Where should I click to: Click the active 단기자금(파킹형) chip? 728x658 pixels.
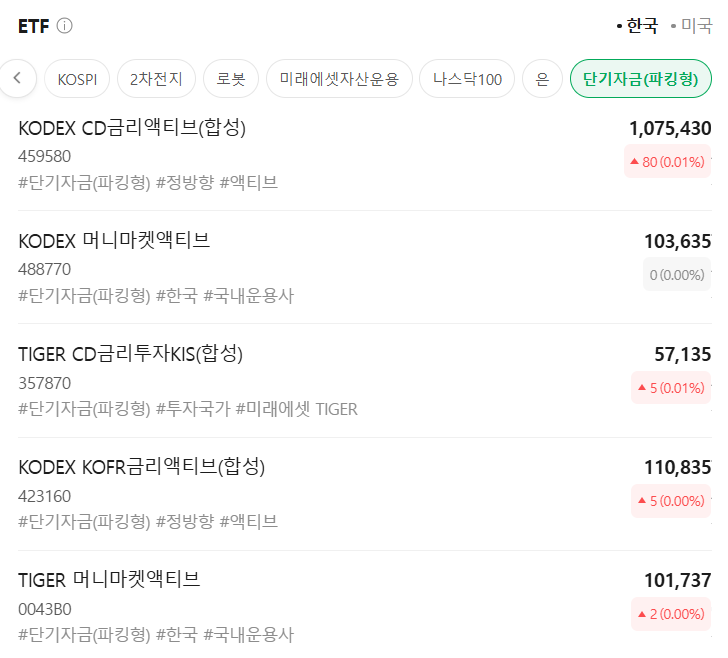coord(640,79)
